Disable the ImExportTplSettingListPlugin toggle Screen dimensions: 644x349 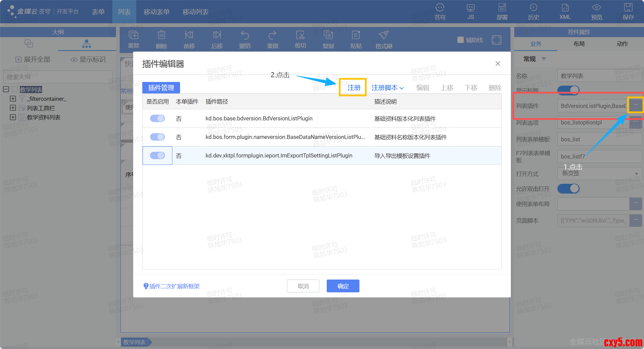tap(157, 155)
